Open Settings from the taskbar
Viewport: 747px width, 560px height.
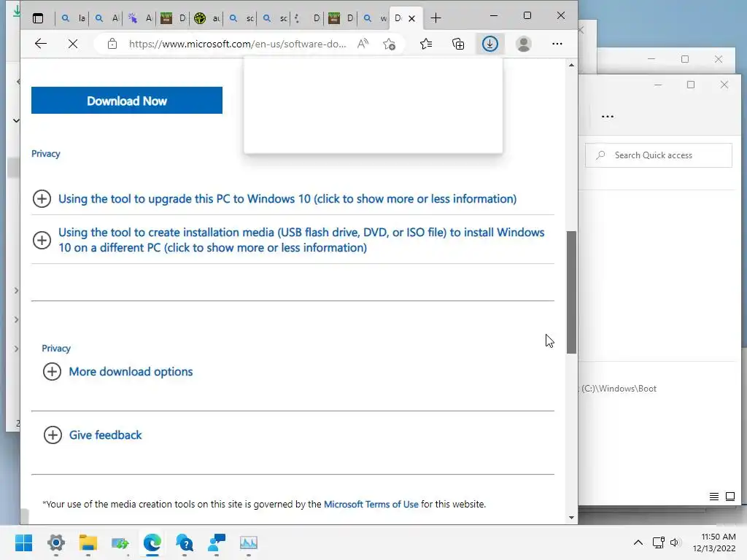tap(56, 542)
